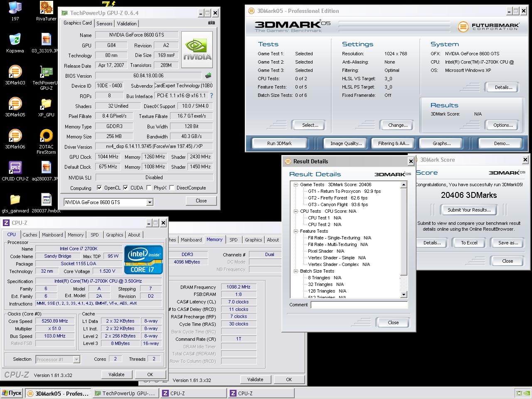Open the Mainboard tab in front CPU-Z window
The height and width of the screenshot is (399, 532).
click(x=52, y=235)
